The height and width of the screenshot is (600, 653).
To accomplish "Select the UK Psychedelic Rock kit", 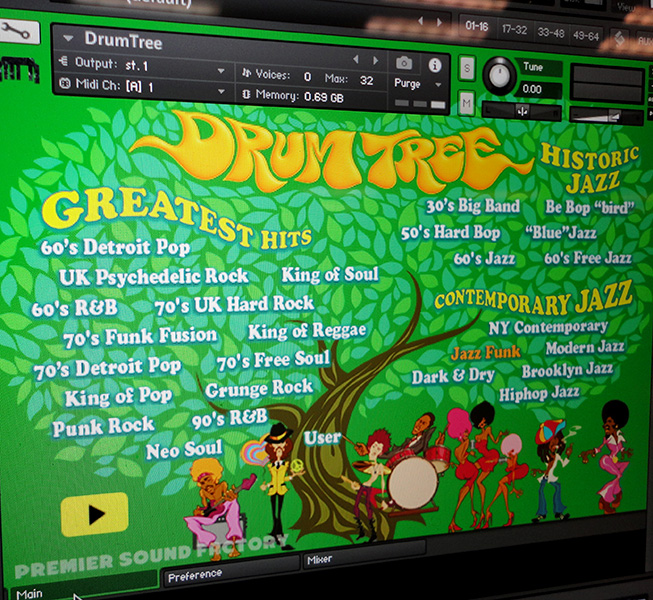I will point(154,277).
